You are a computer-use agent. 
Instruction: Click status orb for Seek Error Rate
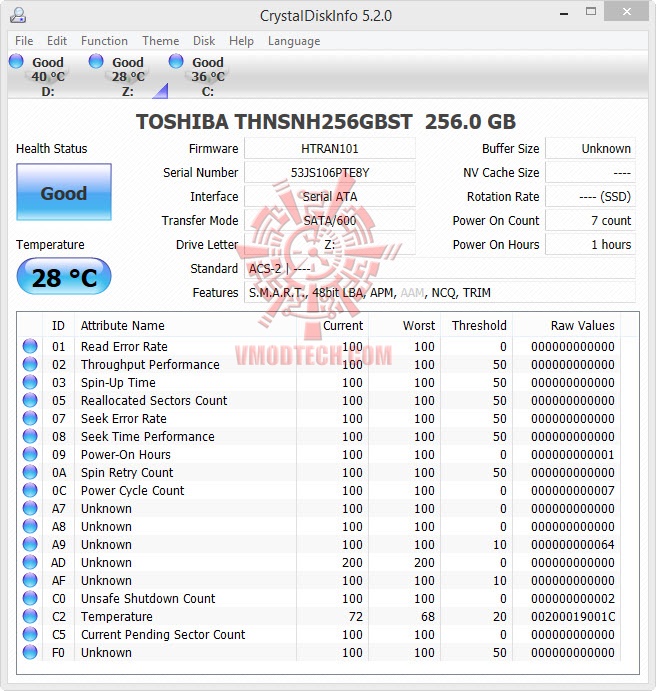coord(30,418)
